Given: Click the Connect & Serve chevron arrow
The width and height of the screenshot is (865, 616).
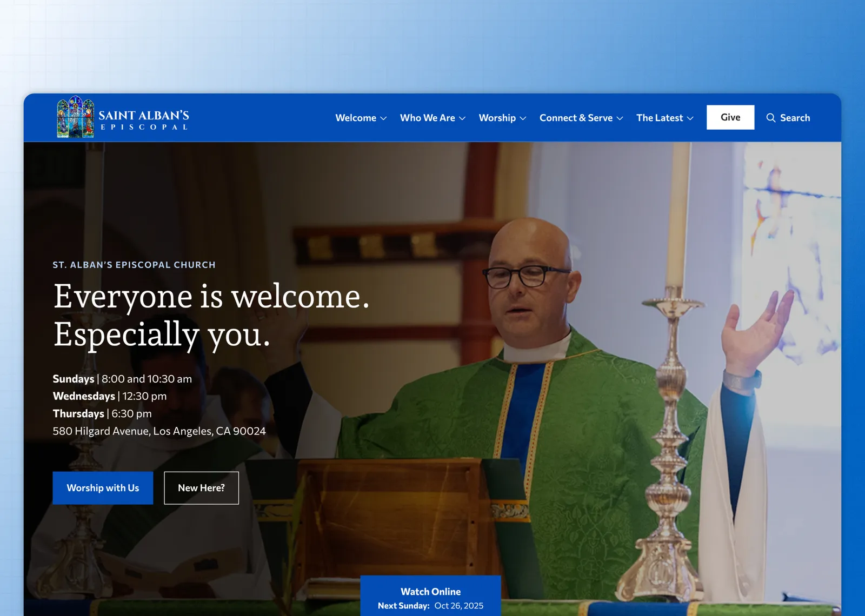Looking at the screenshot, I should pos(620,118).
